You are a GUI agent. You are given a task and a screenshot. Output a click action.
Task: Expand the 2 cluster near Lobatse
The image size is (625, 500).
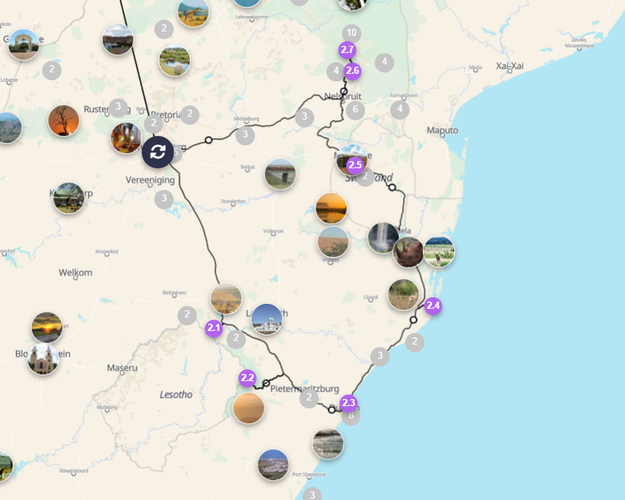click(x=52, y=70)
